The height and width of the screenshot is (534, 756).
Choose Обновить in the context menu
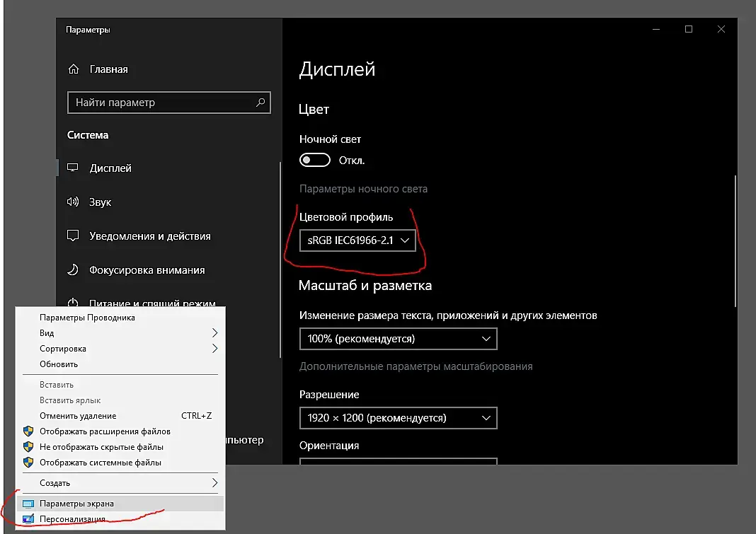point(120,364)
